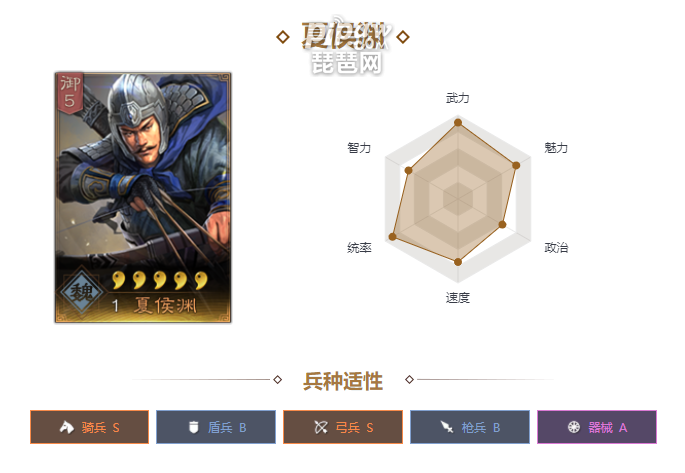Select the 枪兵 B aptitude button
This screenshot has height=473, width=685.
pos(470,427)
